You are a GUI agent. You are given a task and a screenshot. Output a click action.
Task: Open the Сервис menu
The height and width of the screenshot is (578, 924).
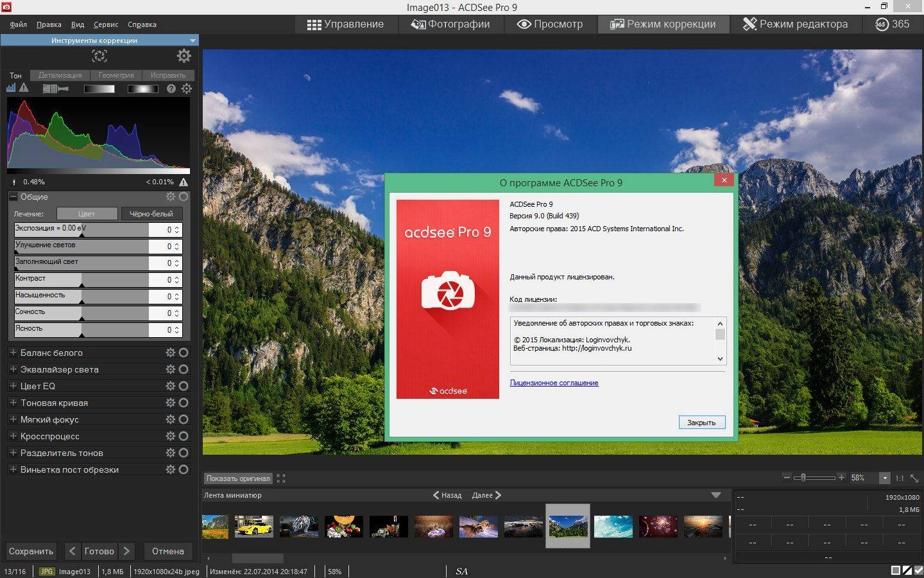pos(106,24)
